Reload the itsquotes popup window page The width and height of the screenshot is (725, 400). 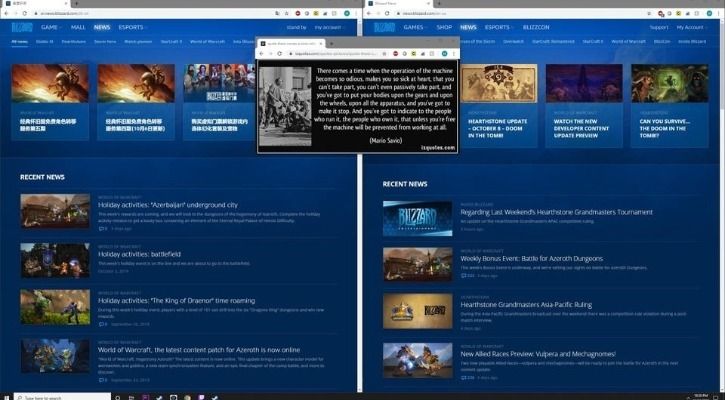[x=279, y=54]
